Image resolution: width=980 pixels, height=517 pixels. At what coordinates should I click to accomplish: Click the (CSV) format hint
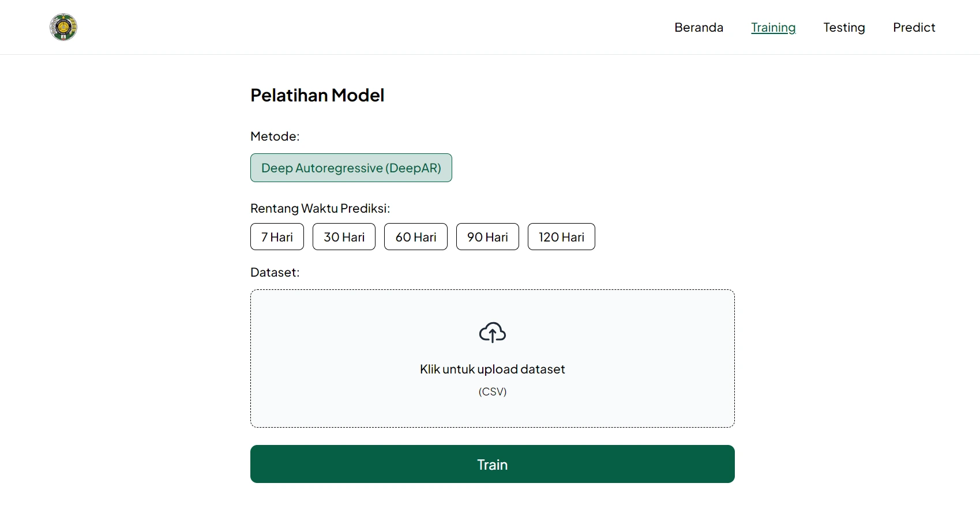(492, 391)
